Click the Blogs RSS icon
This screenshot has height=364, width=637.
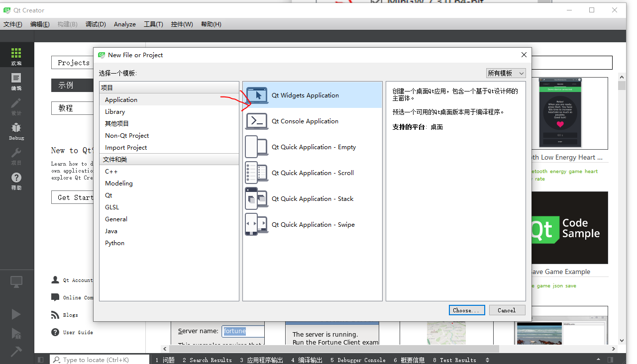pos(55,315)
